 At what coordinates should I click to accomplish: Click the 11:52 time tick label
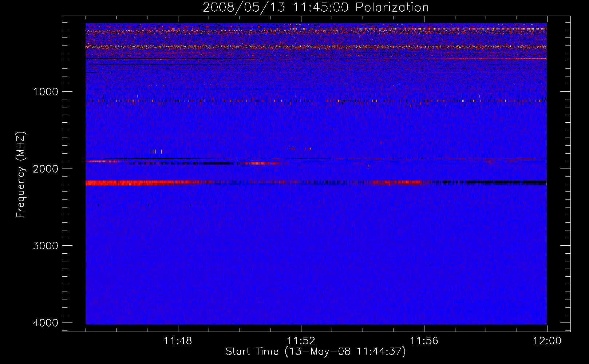point(301,341)
